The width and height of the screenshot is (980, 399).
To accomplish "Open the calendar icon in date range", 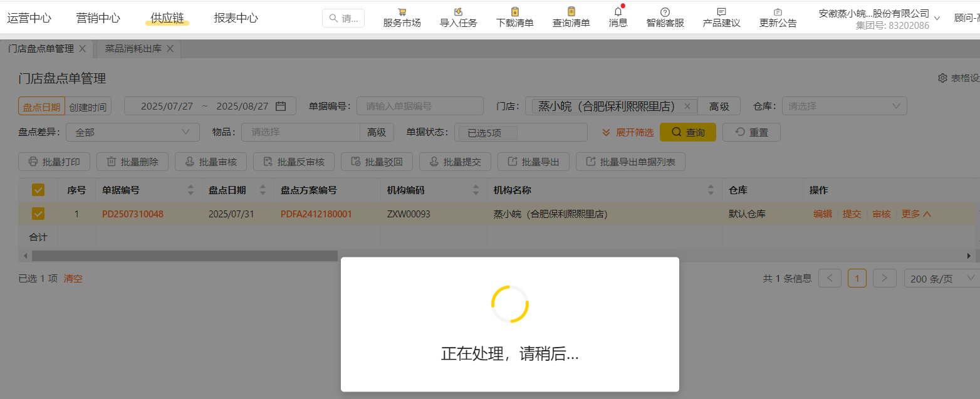I will 281,106.
